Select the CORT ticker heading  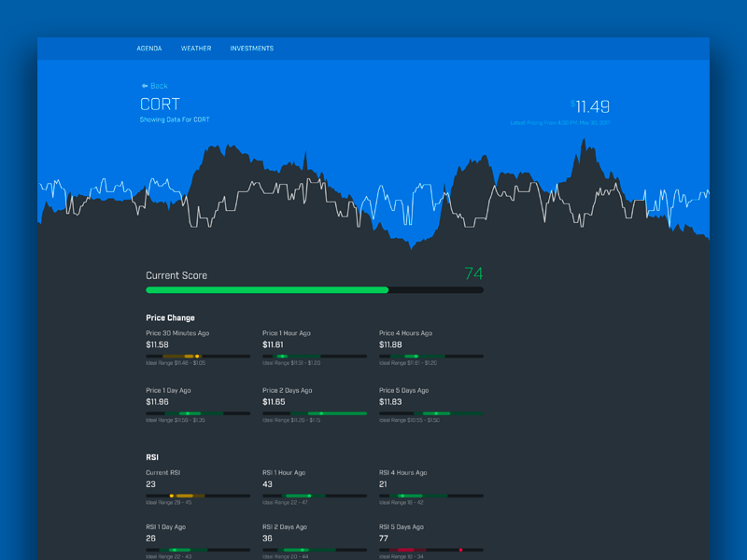[160, 105]
